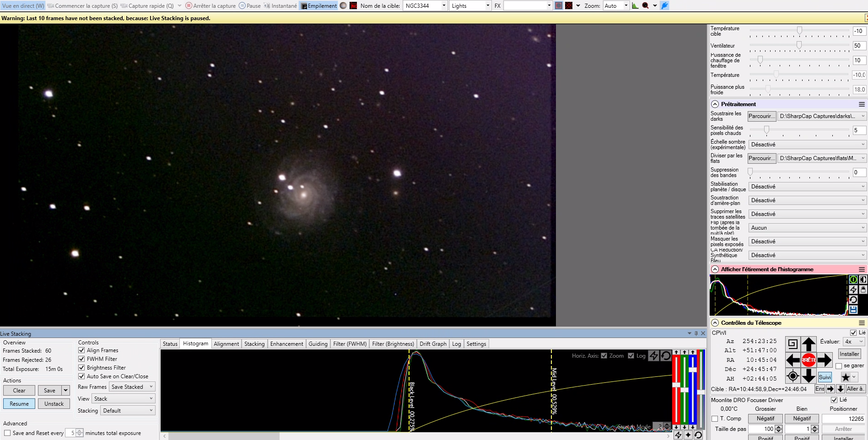Switch to the Status tab
The height and width of the screenshot is (440, 868).
coord(170,344)
